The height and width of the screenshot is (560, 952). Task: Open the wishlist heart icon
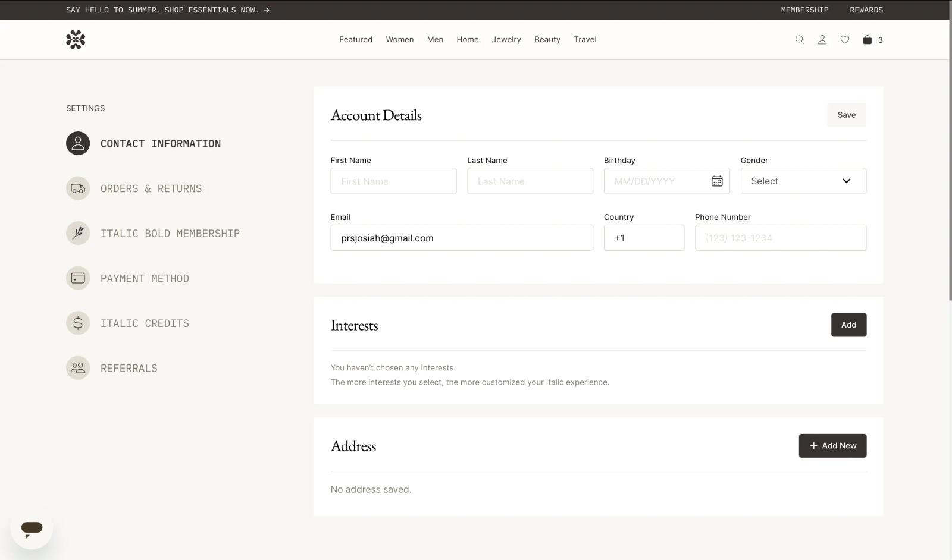[844, 40]
